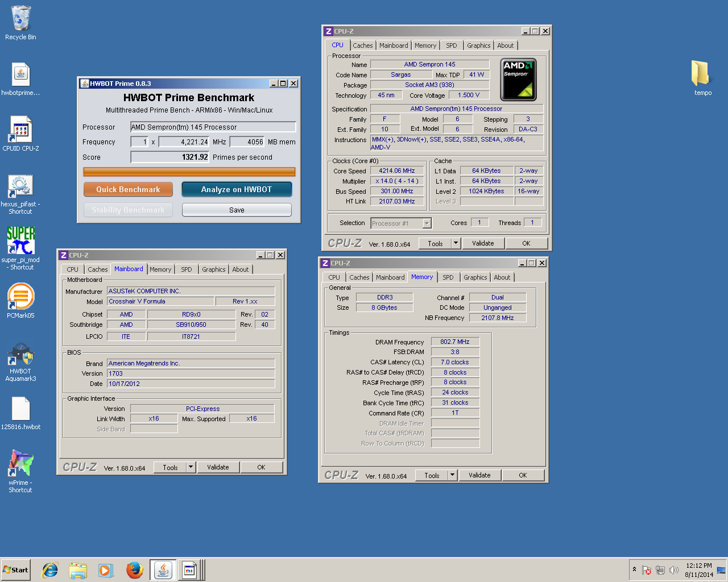
Task: Open Firefox from taskbar
Action: (134, 570)
